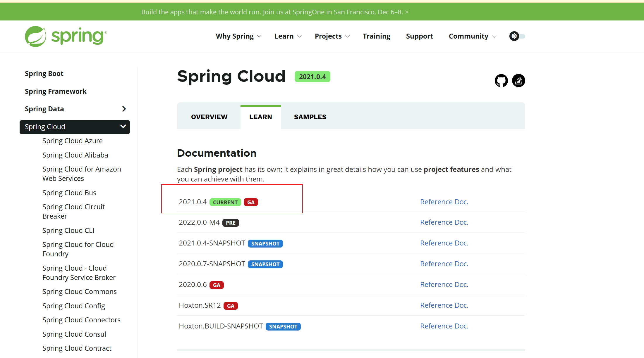The width and height of the screenshot is (644, 358).
Task: Click the GA badge on 2021.0.4 row
Action: tap(251, 202)
